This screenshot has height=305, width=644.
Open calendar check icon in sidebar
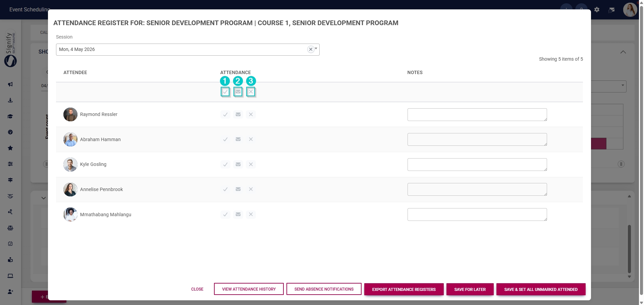pos(10,244)
